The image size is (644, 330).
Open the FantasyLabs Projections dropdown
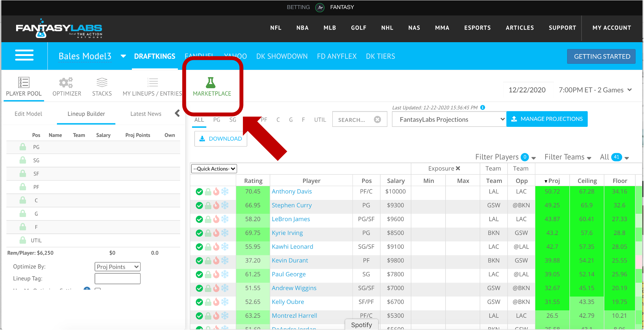click(x=449, y=119)
